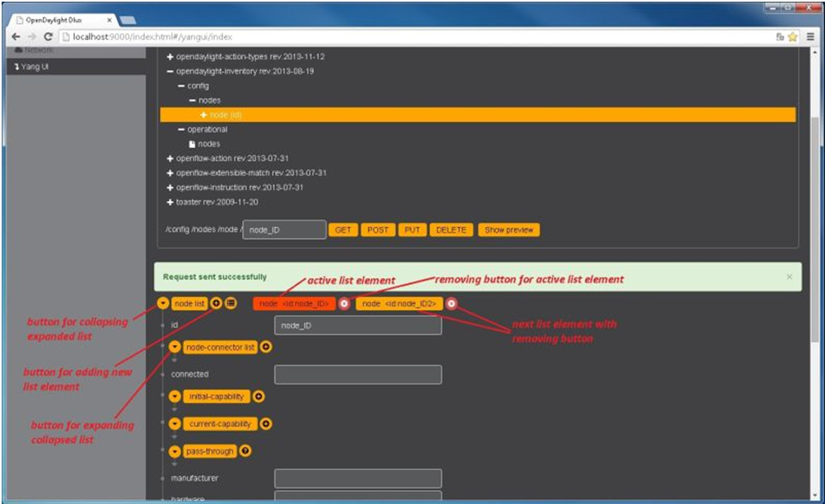Open a new browser tab
Viewport: 825px width, 504px height.
128,20
